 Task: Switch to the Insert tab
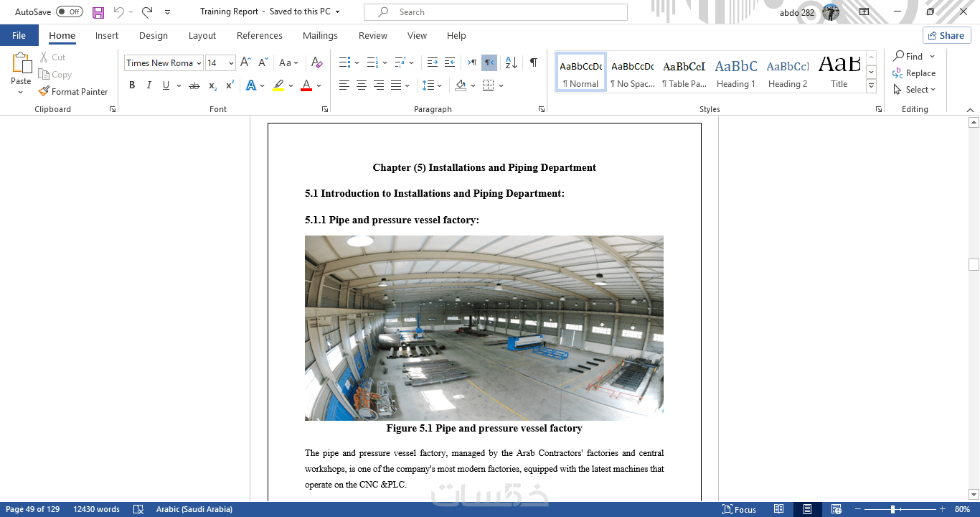pos(107,35)
